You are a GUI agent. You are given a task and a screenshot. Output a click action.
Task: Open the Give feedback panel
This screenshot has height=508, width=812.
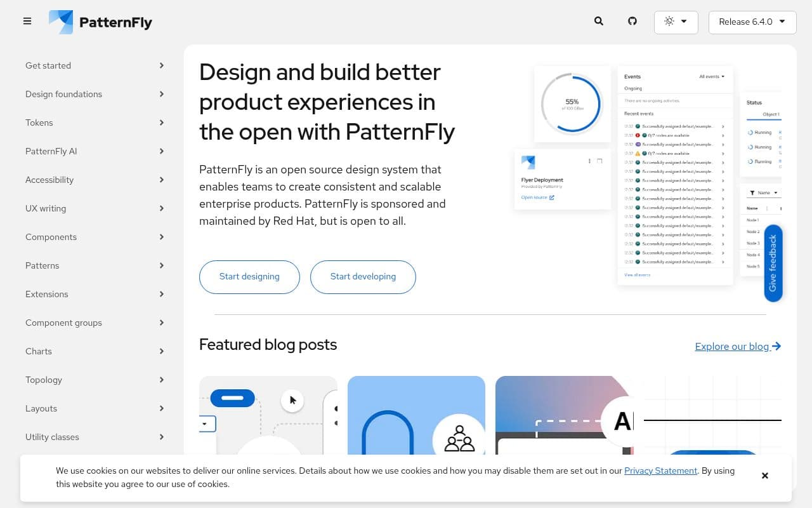point(773,264)
